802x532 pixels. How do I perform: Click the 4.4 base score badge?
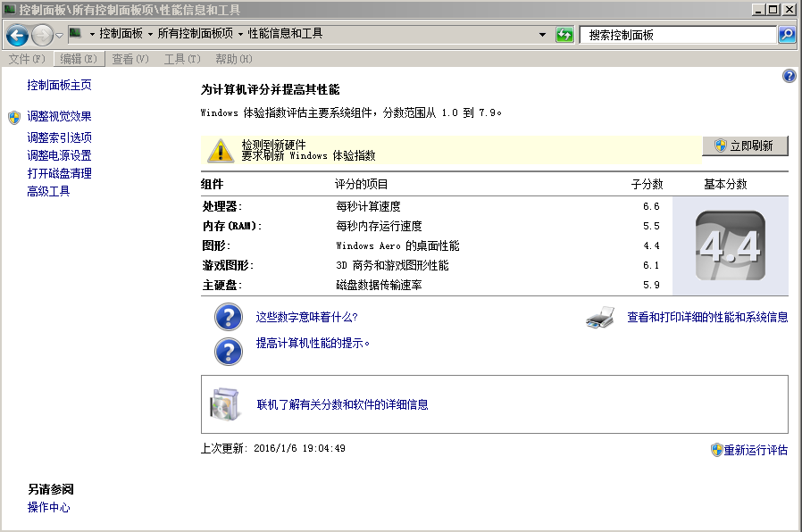[731, 245]
